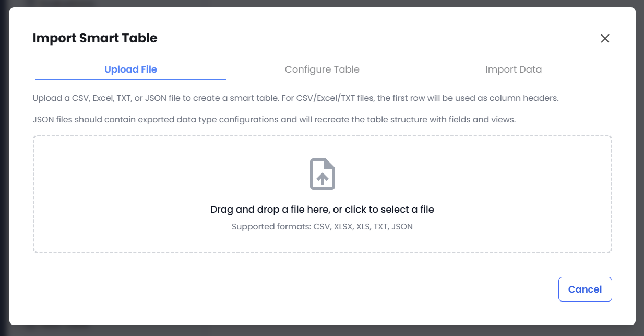Select the Upload File tab

[130, 69]
